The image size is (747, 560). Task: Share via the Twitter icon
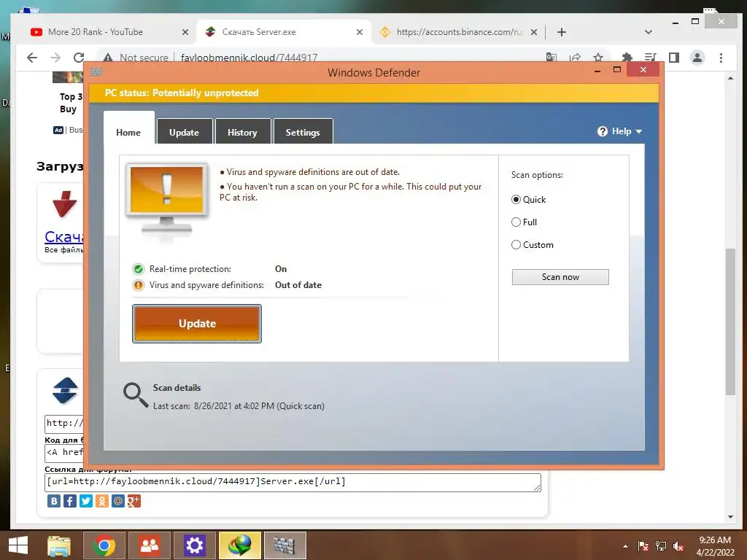point(86,501)
